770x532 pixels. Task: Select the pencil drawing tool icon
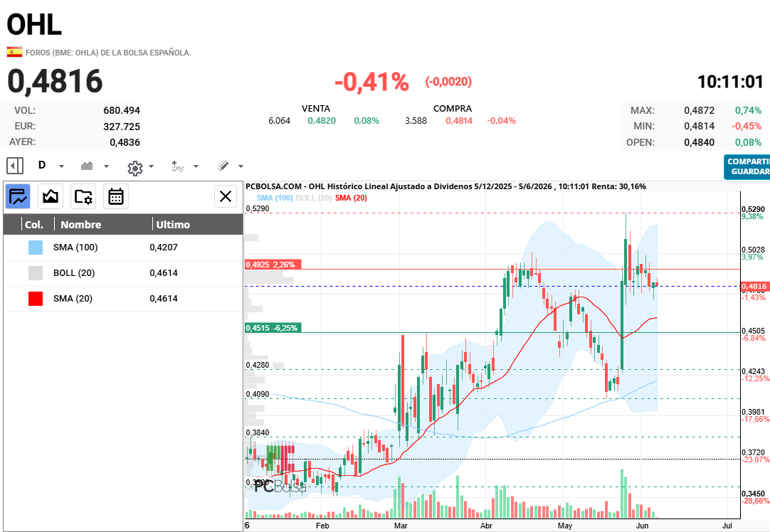[x=223, y=166]
